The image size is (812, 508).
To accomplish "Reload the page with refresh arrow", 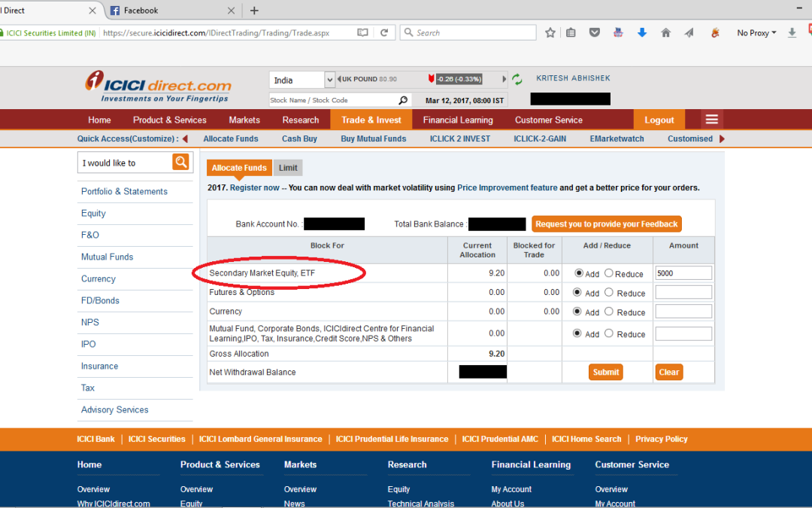I will pos(384,32).
